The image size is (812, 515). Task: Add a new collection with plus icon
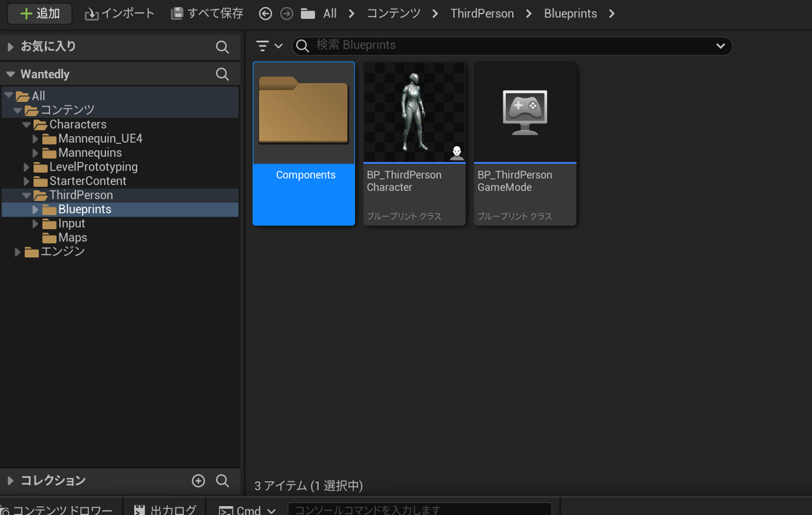coord(198,481)
